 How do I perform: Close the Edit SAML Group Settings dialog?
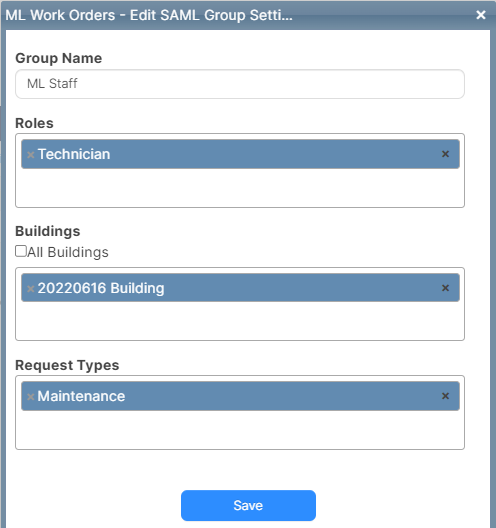(x=481, y=15)
